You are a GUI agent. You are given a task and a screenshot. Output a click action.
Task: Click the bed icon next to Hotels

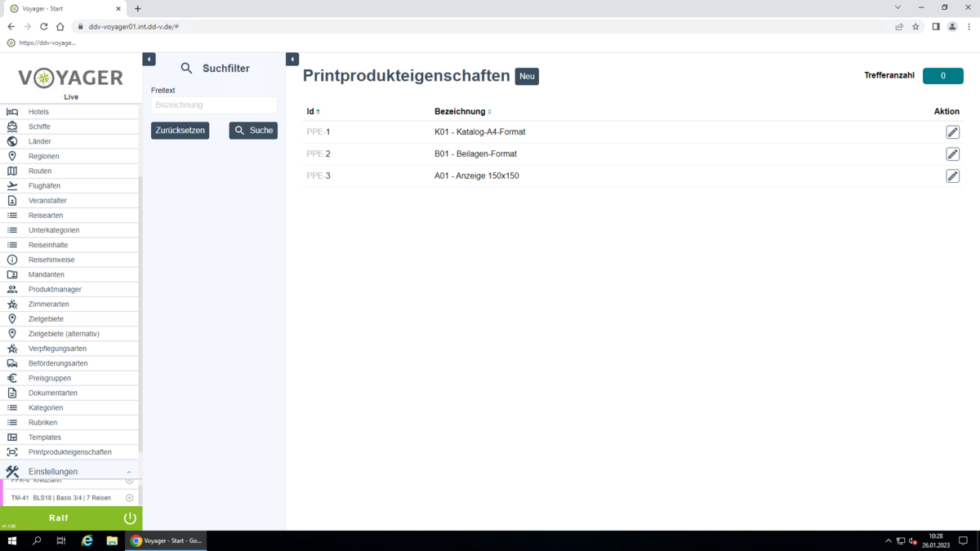[12, 112]
